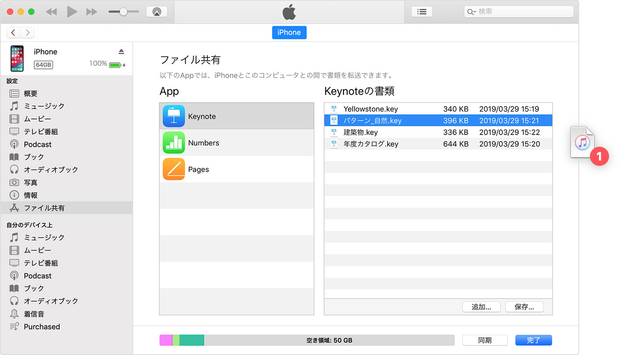Start playback with the play button

point(72,12)
